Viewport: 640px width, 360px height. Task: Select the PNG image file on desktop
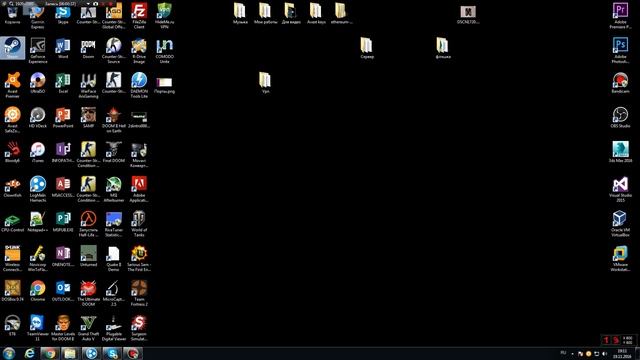point(164,85)
